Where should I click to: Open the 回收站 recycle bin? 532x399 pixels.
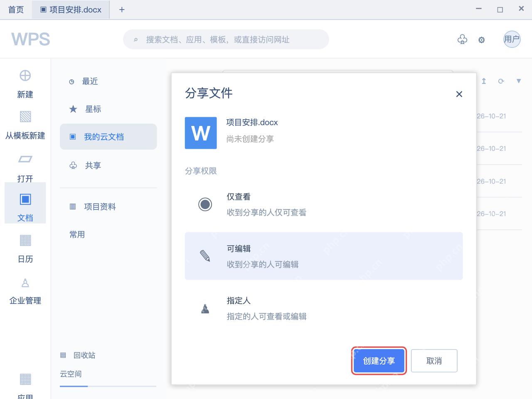[x=78, y=355]
